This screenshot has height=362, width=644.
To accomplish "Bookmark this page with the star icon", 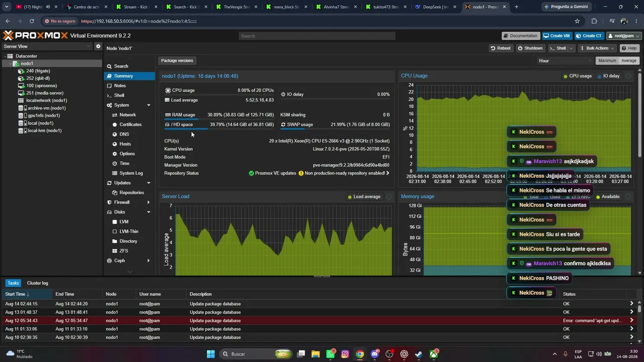I will tap(577, 21).
